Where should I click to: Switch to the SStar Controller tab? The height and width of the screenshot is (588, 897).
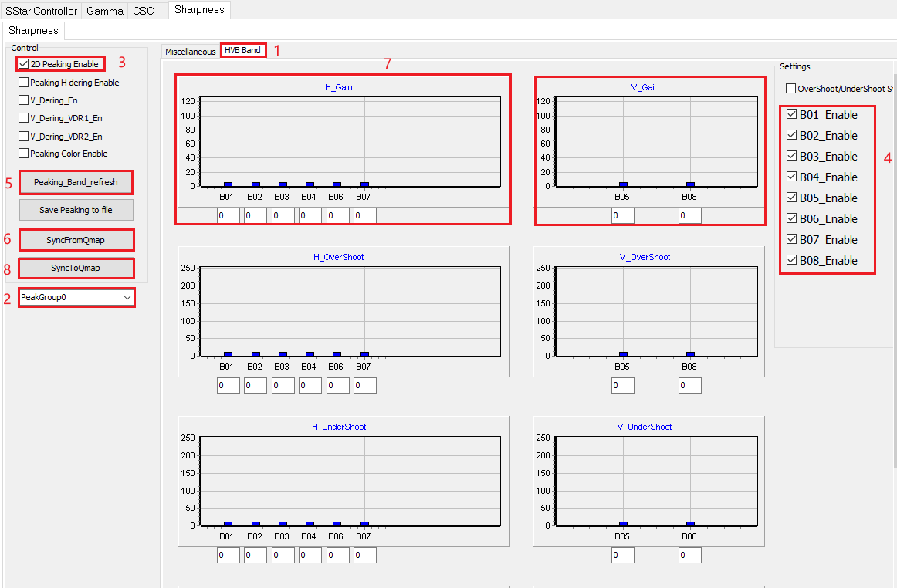pos(41,11)
